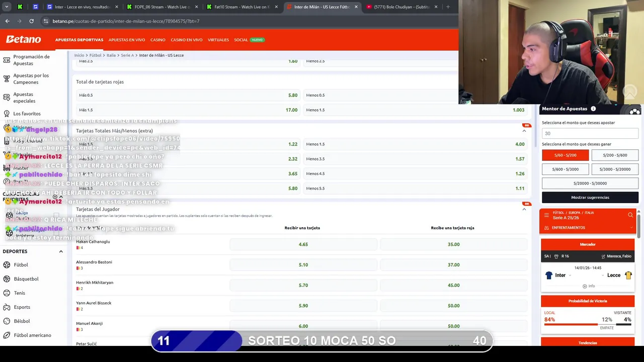The width and height of the screenshot is (644, 362).
Task: Open Mentor de Apuestas info icon
Action: (x=593, y=109)
